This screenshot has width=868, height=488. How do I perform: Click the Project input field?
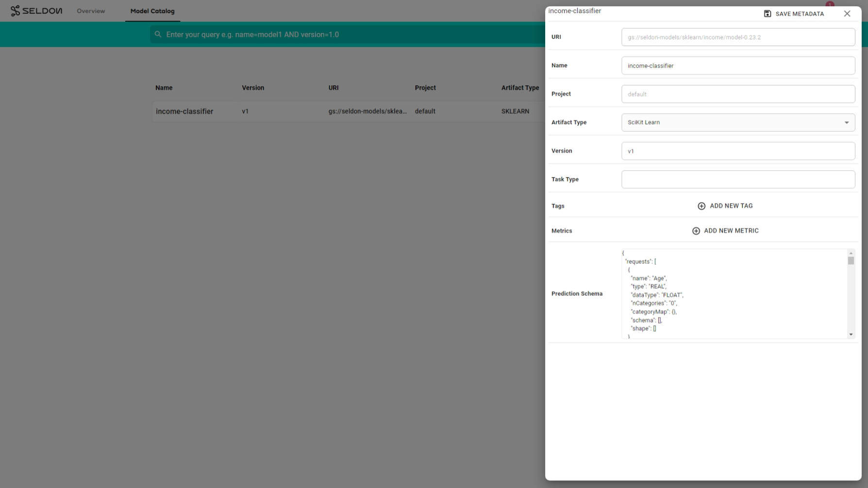pos(738,94)
